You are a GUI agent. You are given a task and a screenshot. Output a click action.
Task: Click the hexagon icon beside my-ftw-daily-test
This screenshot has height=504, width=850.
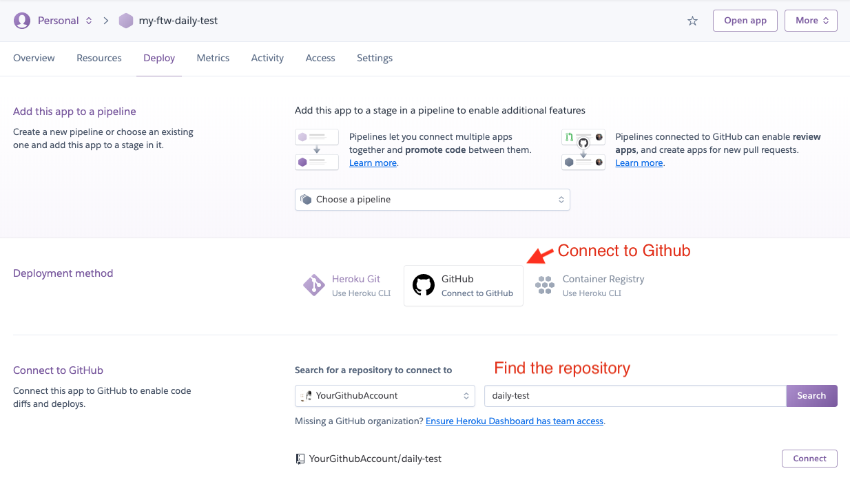(125, 21)
